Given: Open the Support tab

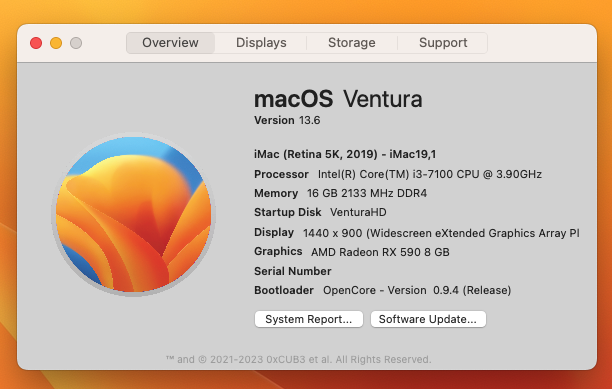Looking at the screenshot, I should coord(443,43).
